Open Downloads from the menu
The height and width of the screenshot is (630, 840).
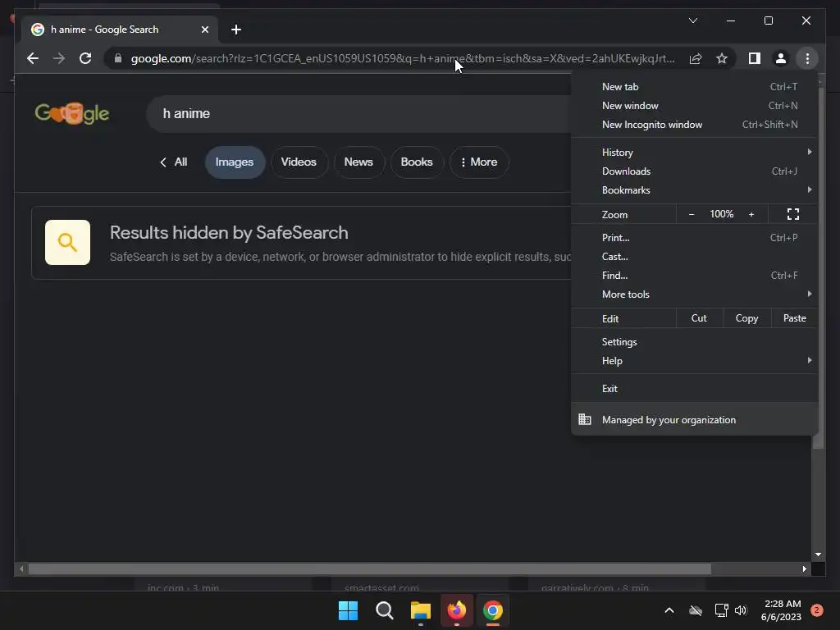click(694, 171)
